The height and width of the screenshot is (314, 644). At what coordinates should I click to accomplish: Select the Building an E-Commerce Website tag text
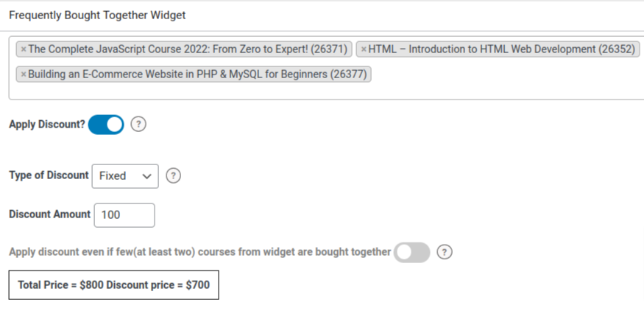pos(197,74)
